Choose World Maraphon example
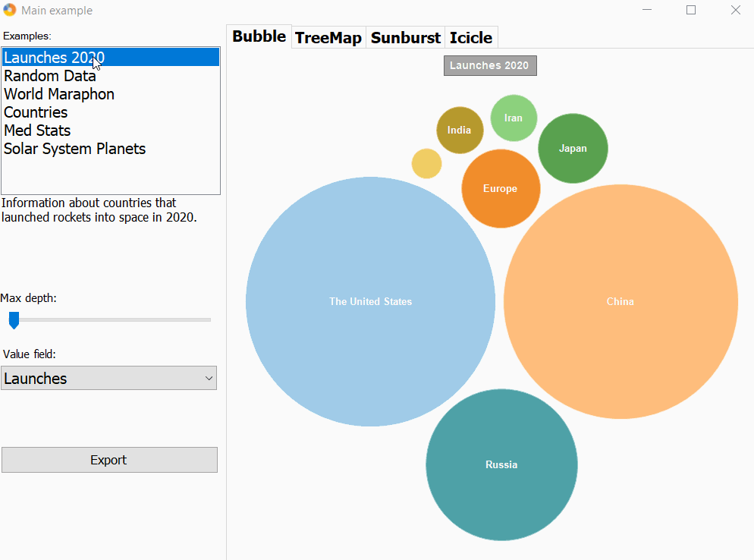This screenshot has width=754, height=560. click(59, 94)
